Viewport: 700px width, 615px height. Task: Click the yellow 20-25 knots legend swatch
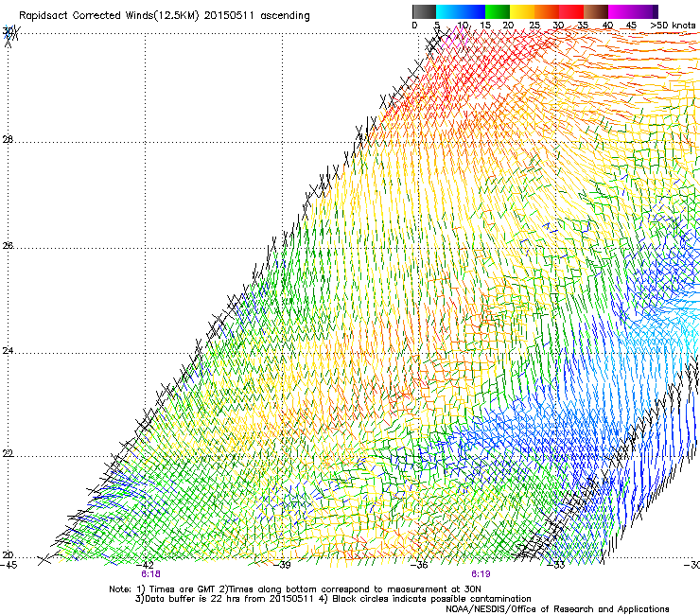coord(522,11)
